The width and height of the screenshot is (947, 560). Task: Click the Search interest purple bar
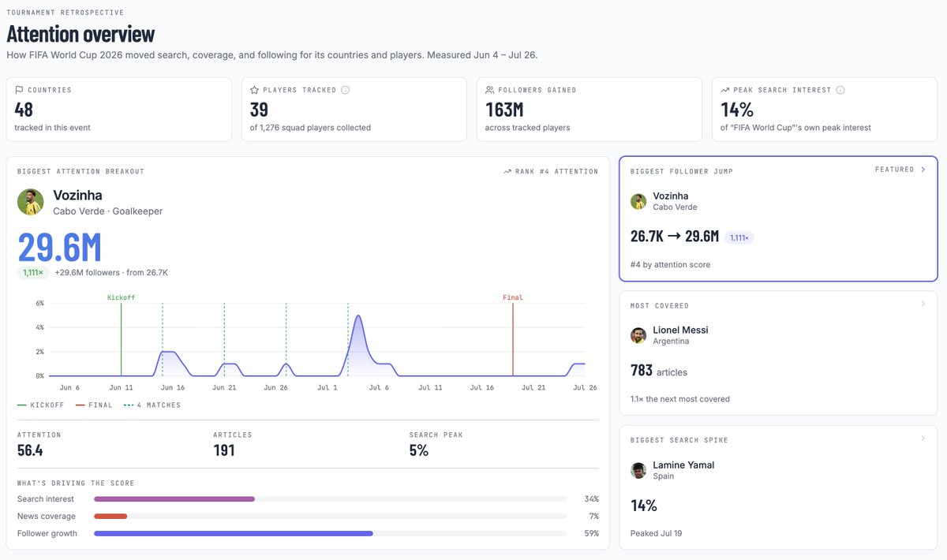[x=174, y=499]
